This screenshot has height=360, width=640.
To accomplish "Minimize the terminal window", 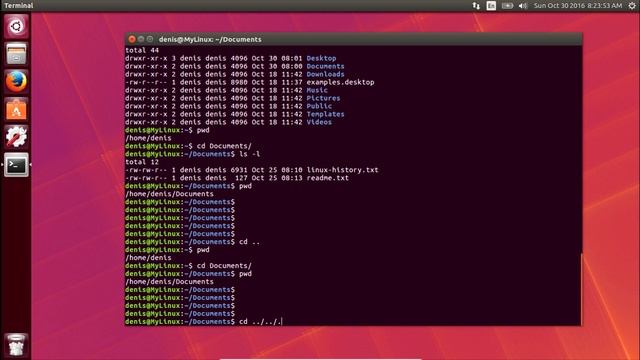I will (141, 39).
